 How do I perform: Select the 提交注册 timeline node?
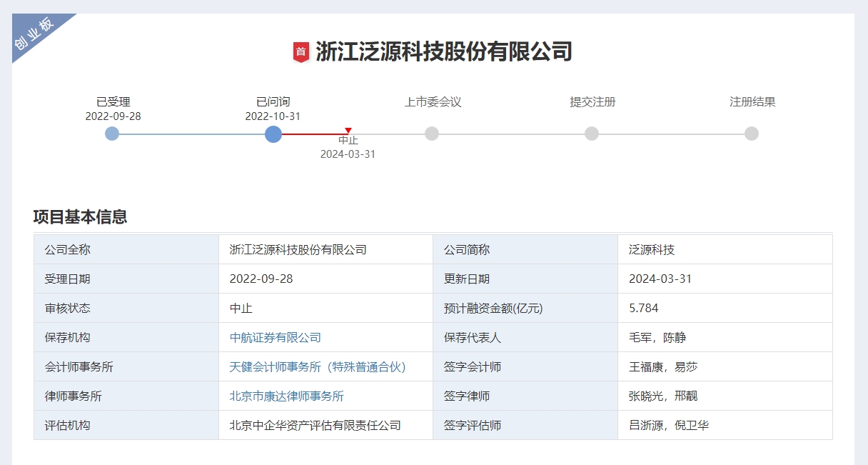point(592,134)
